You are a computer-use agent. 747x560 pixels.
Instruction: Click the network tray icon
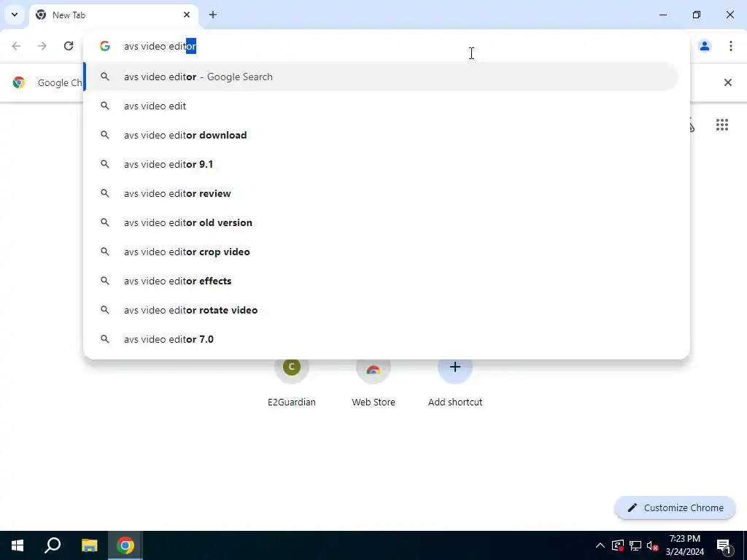pyautogui.click(x=635, y=545)
